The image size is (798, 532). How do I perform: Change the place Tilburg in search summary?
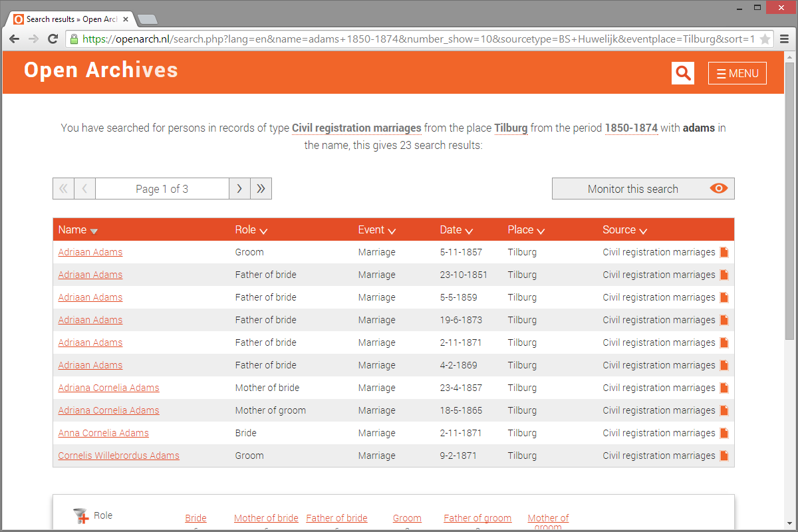(x=511, y=128)
